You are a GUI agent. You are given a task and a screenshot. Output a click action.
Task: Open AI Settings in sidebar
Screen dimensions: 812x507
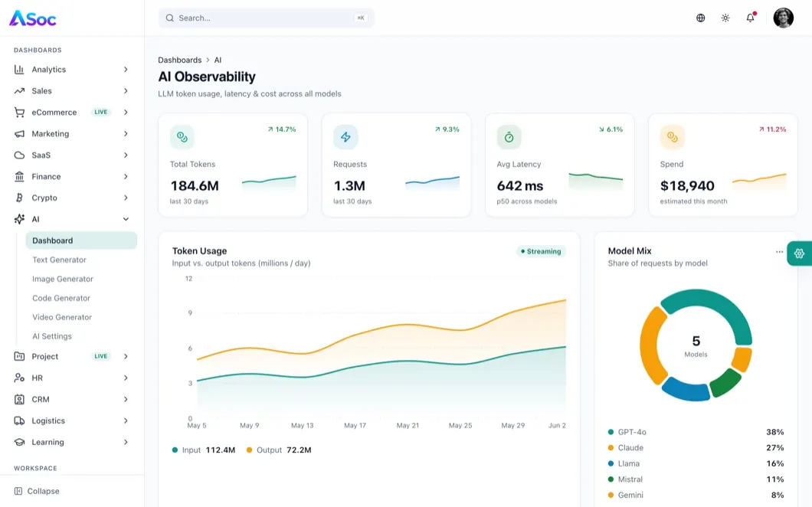pyautogui.click(x=52, y=336)
